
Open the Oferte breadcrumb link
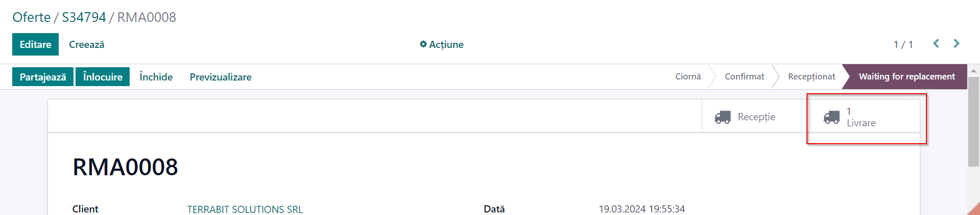pyautogui.click(x=32, y=17)
